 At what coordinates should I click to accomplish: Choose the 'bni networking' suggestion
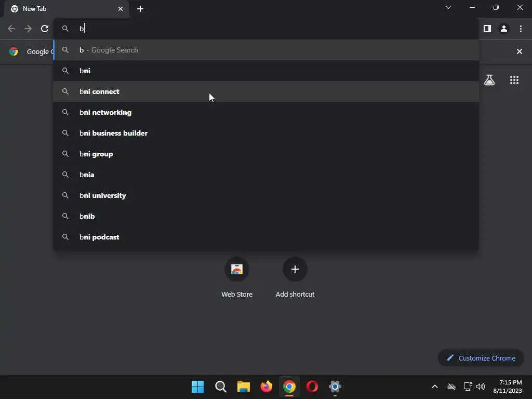266,112
